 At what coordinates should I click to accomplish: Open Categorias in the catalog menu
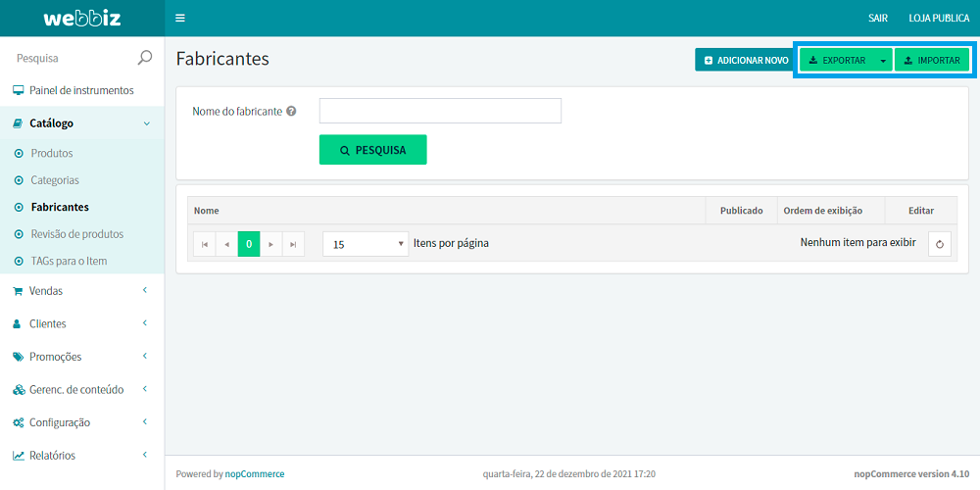[55, 180]
